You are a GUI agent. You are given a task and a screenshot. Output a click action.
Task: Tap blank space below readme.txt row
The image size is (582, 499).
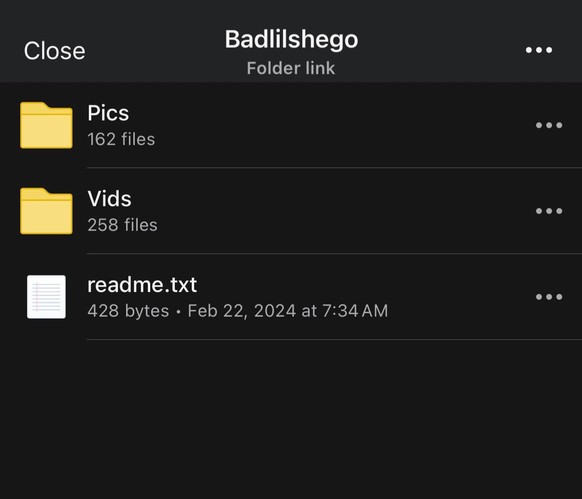[x=291, y=420]
